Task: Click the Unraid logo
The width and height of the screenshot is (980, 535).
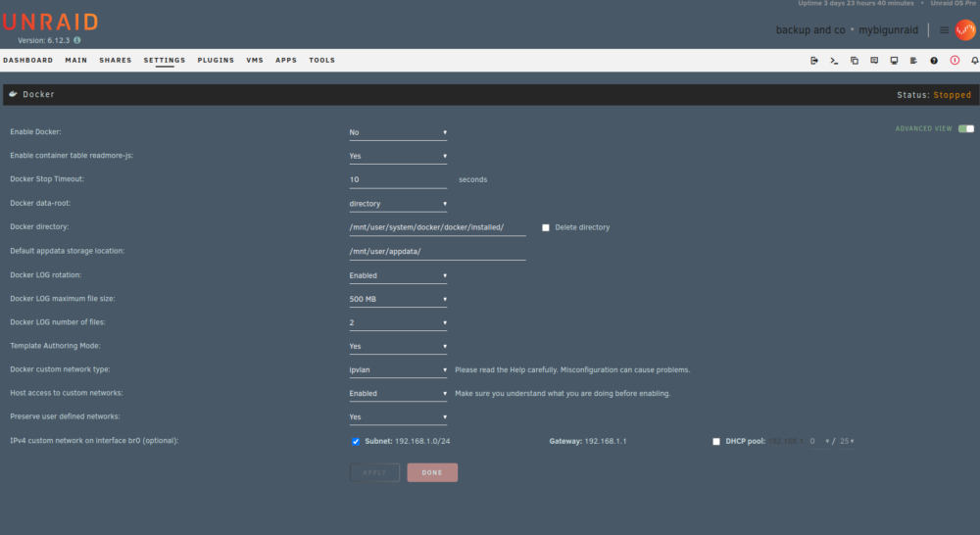Action: [x=51, y=23]
